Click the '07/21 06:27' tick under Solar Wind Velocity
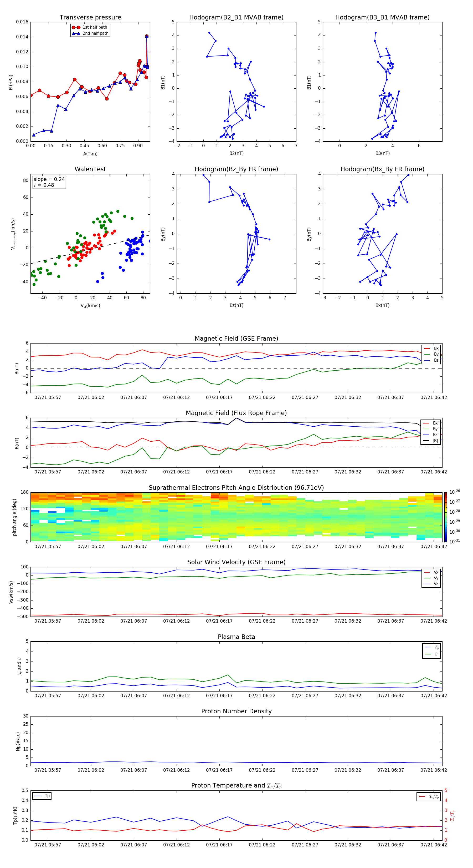This screenshot has height=868, width=473. tap(305, 621)
